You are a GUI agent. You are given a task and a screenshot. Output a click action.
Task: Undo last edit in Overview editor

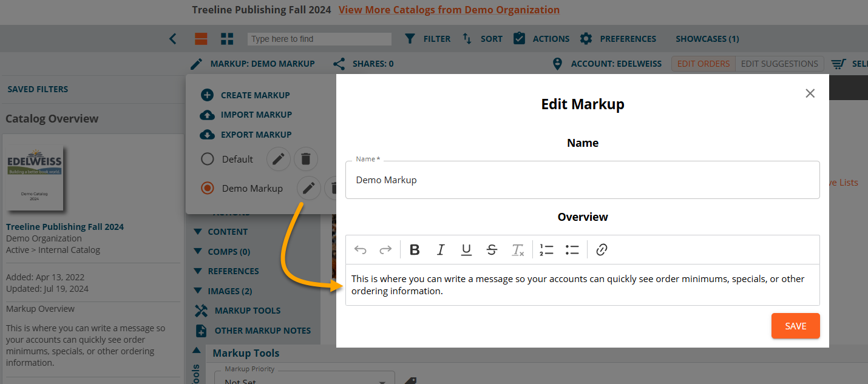361,250
